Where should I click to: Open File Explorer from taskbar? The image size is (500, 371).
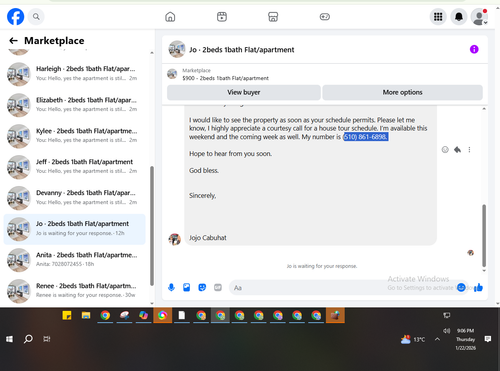pyautogui.click(x=86, y=315)
